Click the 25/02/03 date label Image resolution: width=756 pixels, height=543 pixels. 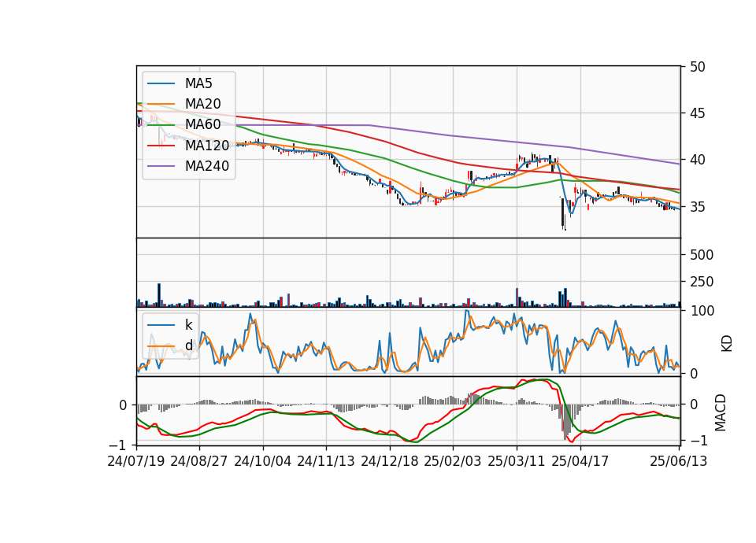453,461
